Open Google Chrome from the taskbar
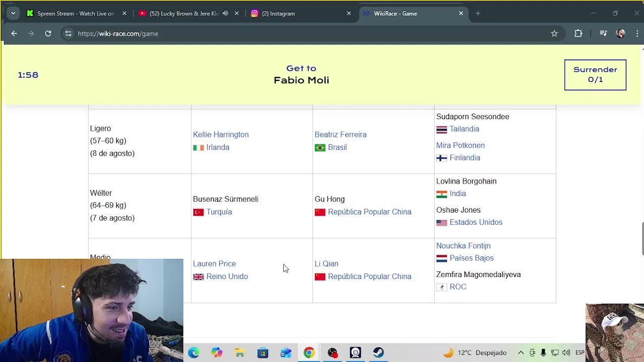644x362 pixels. (x=309, y=353)
